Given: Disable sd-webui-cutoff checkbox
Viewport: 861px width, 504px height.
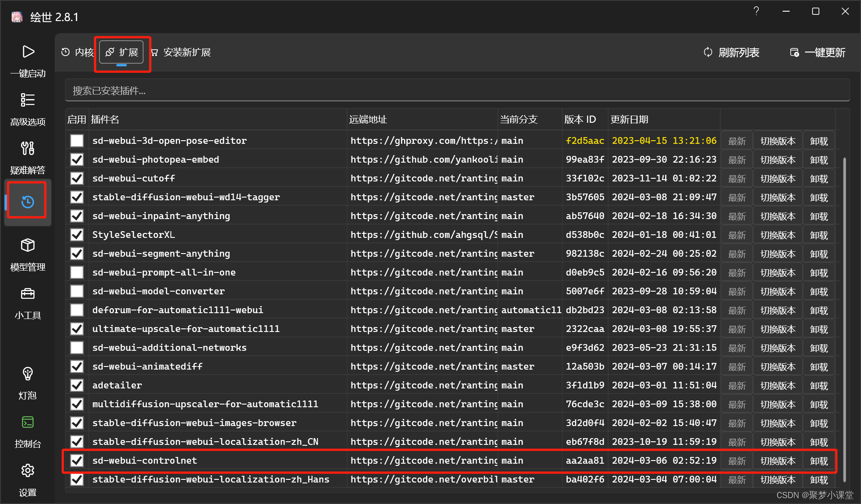Looking at the screenshot, I should (x=77, y=178).
